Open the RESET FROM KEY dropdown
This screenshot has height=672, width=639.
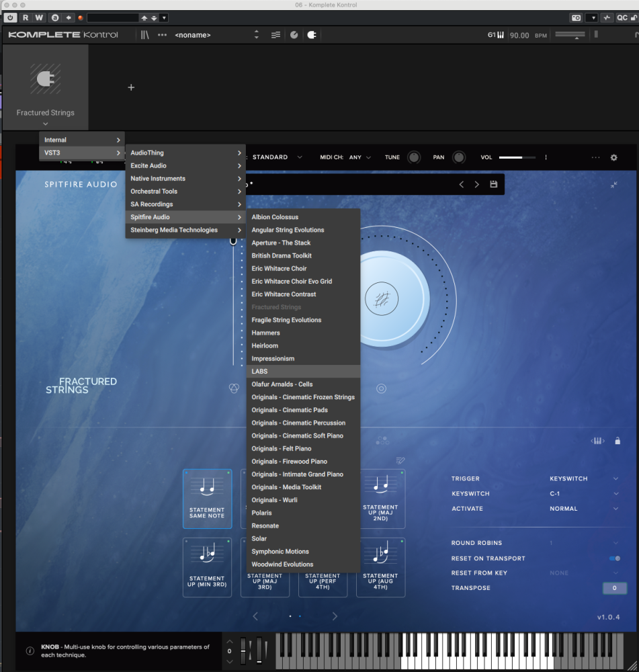pos(584,573)
